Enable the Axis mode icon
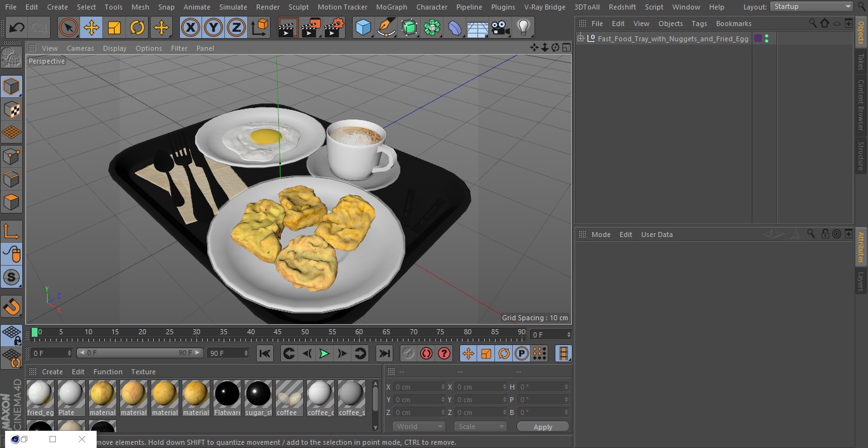This screenshot has width=868, height=448. (x=11, y=231)
